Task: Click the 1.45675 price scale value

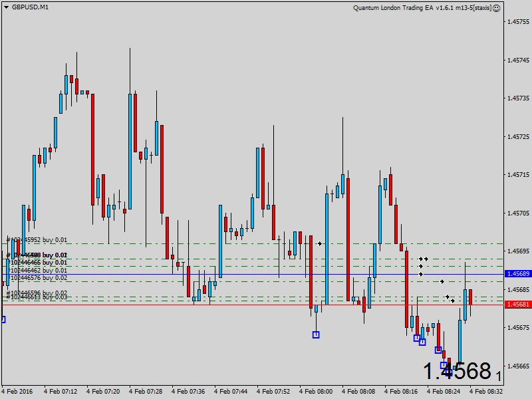Action: pyautogui.click(x=518, y=328)
